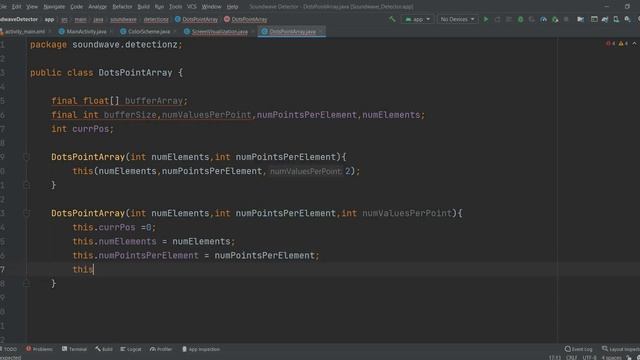Click the Stop square icon
Image resolution: width=640 pixels, height=360 pixels.
(566, 19)
